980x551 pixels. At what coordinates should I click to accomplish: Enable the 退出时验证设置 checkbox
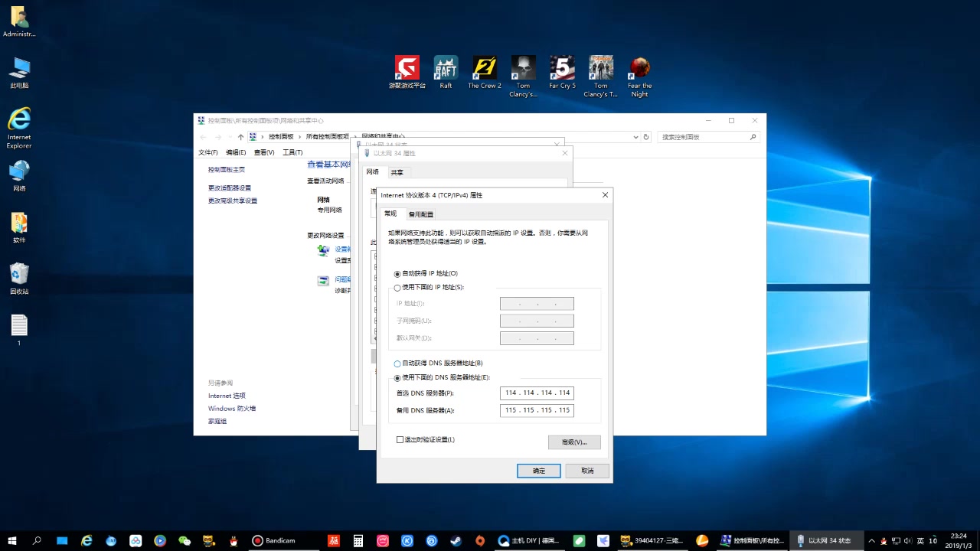(x=400, y=439)
